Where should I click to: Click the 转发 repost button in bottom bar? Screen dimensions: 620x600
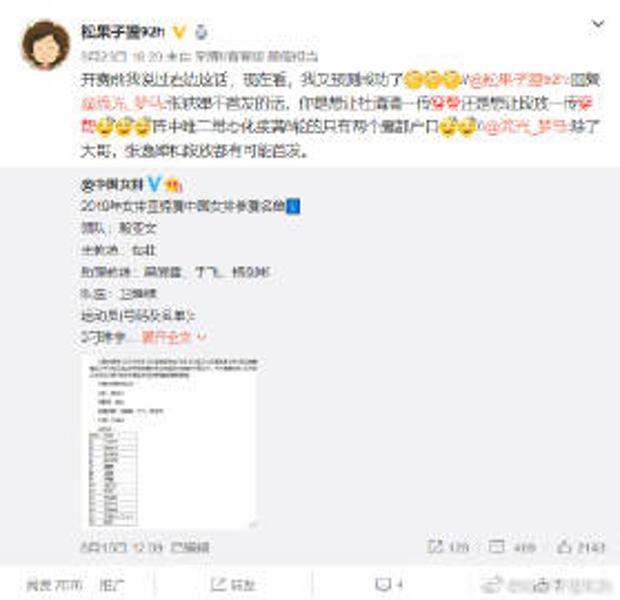pos(233,585)
